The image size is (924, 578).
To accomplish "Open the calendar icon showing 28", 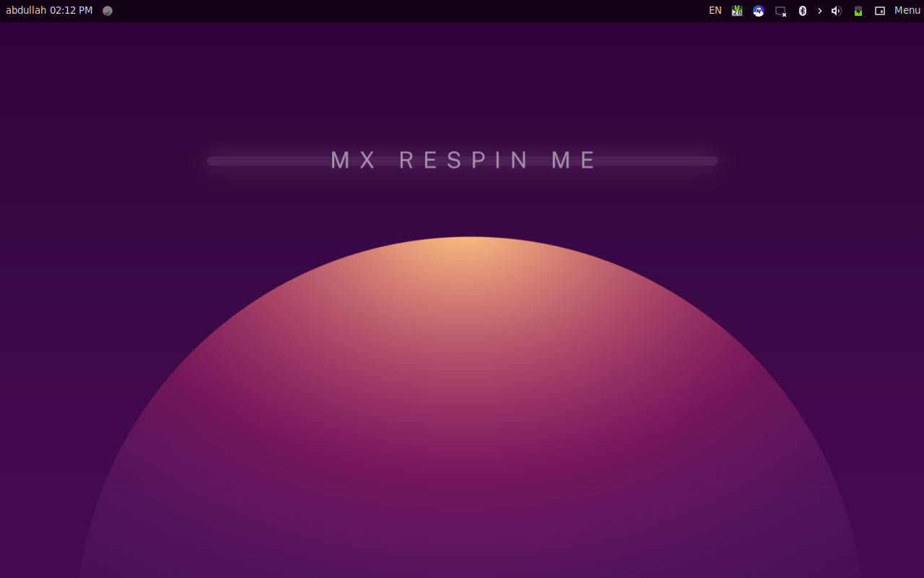I will point(736,11).
